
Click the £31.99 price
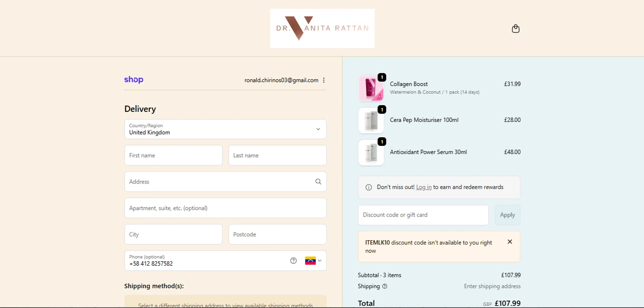coord(512,84)
